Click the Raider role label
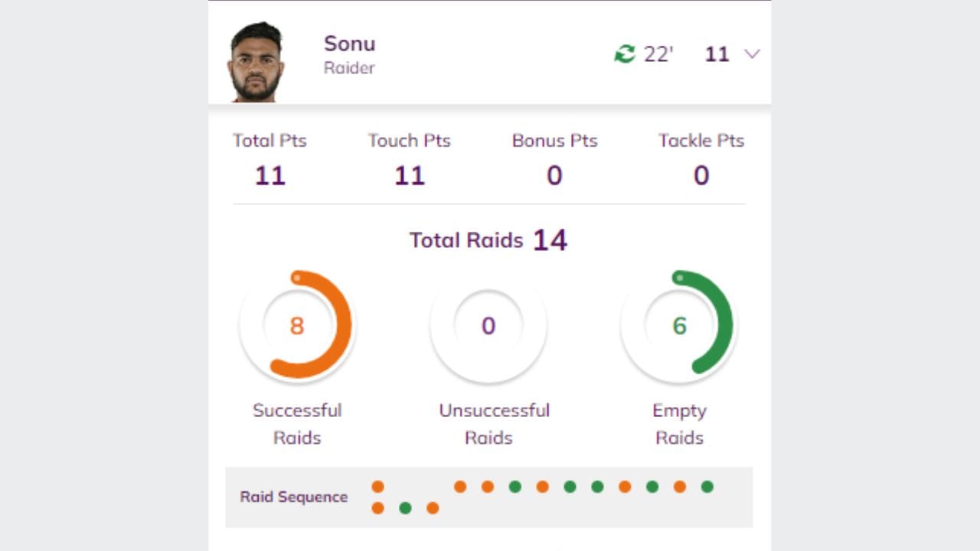The image size is (980, 551). 349,68
